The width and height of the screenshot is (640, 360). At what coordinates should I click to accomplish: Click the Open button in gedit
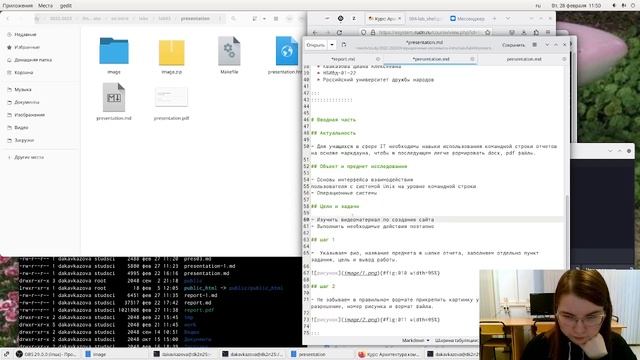(x=316, y=45)
